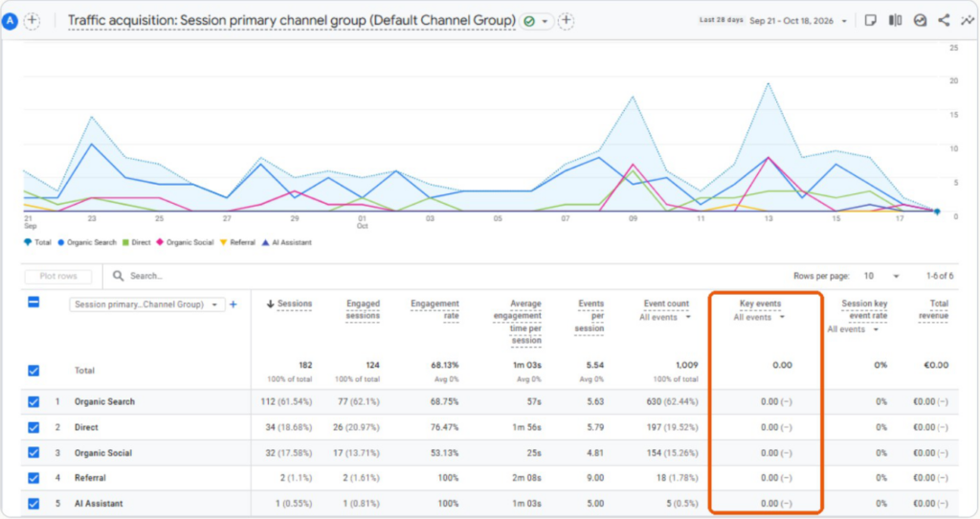Click the compare columns icon
The image size is (980, 519).
coord(895,21)
